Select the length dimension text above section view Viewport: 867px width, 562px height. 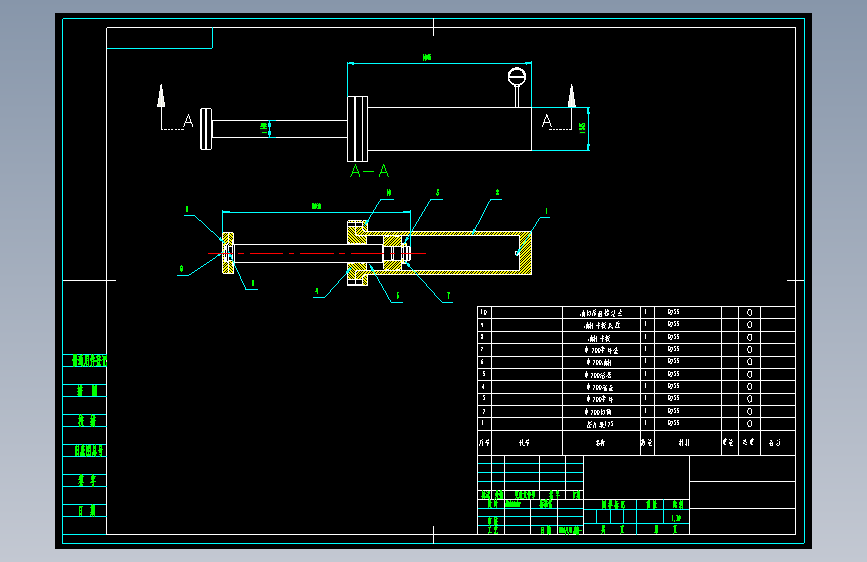coord(316,206)
